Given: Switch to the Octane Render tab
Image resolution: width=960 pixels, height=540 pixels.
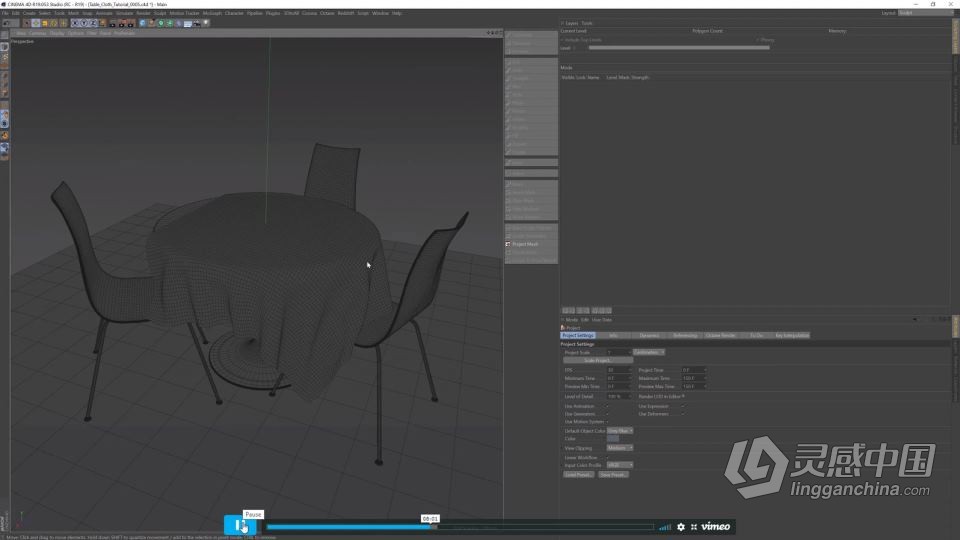Looking at the screenshot, I should (720, 336).
